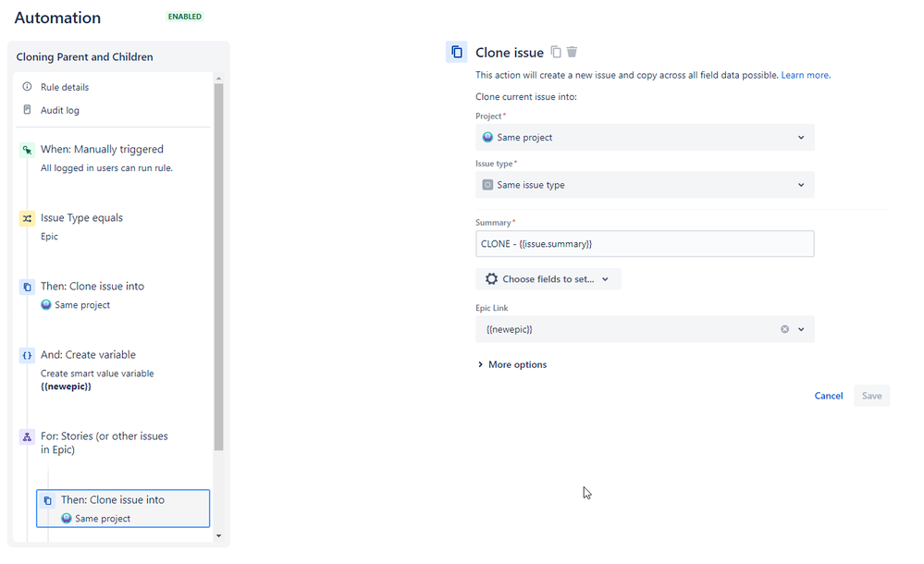The width and height of the screenshot is (924, 564).
Task: Click the gear icon on 'Choose fields to set'
Action: pos(491,278)
